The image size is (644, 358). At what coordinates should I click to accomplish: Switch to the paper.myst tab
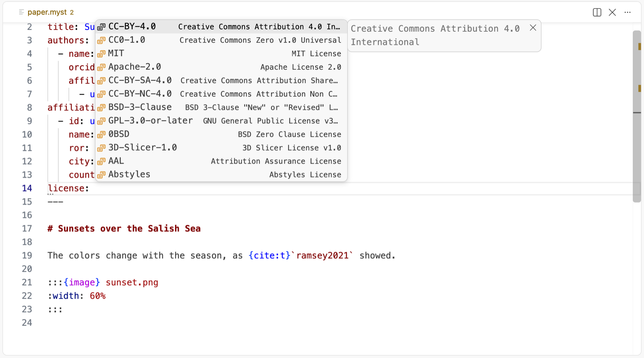(46, 12)
